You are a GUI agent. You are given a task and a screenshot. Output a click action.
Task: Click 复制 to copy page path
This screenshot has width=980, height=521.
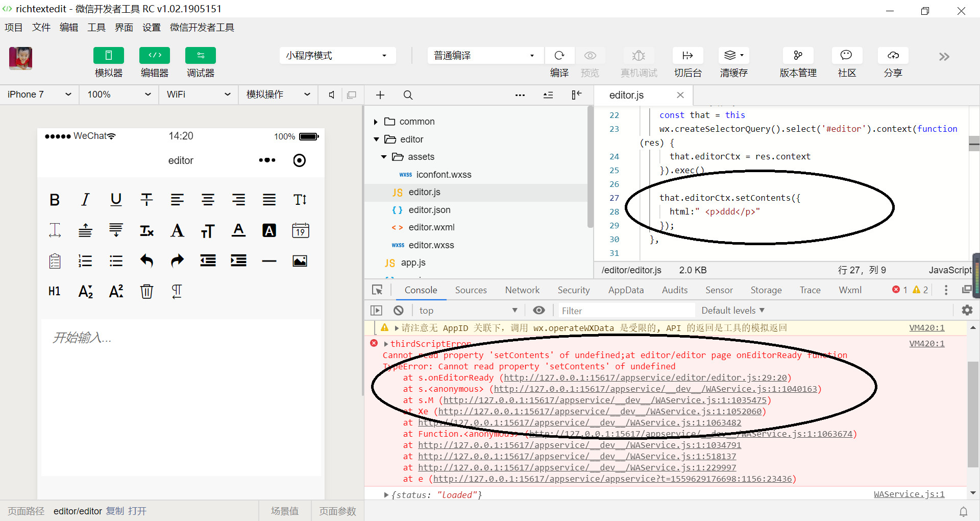click(x=115, y=511)
